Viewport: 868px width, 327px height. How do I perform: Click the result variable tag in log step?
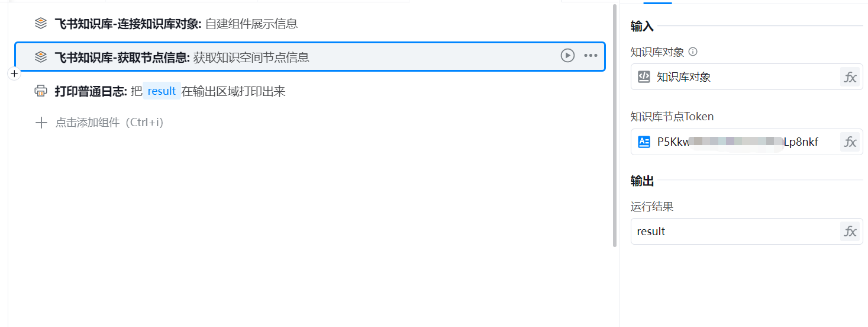tap(162, 91)
